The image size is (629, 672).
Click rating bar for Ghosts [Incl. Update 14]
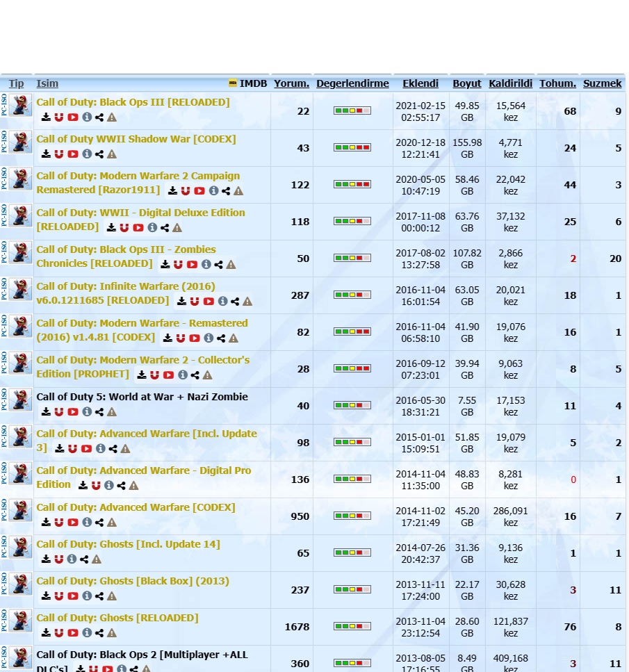pyautogui.click(x=352, y=553)
